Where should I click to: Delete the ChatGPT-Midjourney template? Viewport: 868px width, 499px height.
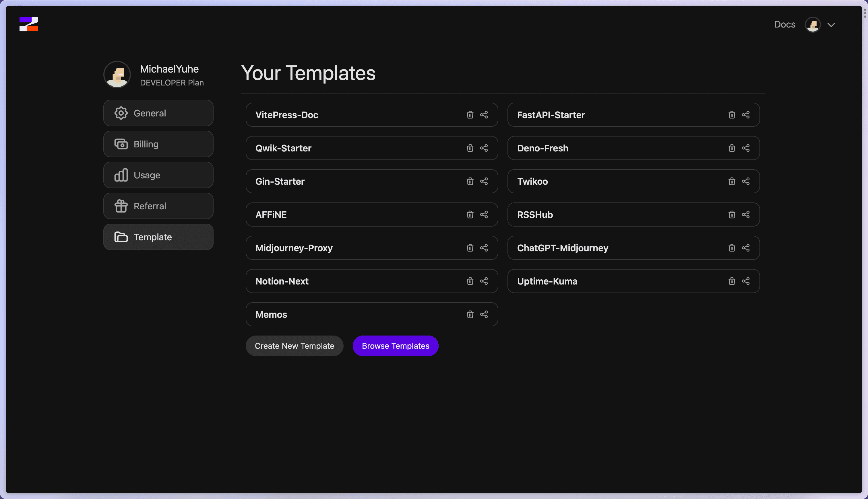tap(731, 248)
